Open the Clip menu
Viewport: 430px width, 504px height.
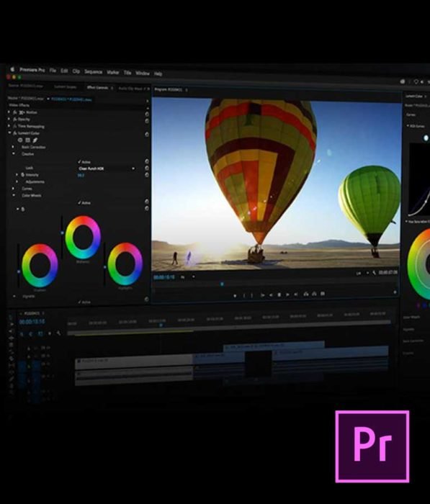[x=76, y=71]
